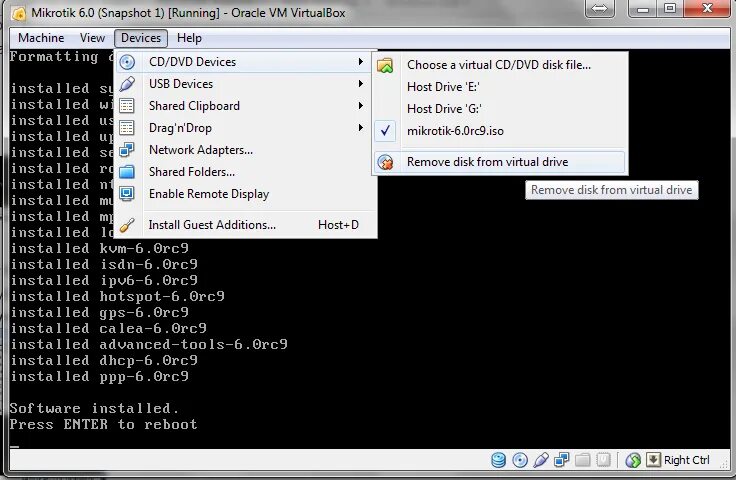
Task: Open Shared Folders settings
Action: click(x=245, y=172)
